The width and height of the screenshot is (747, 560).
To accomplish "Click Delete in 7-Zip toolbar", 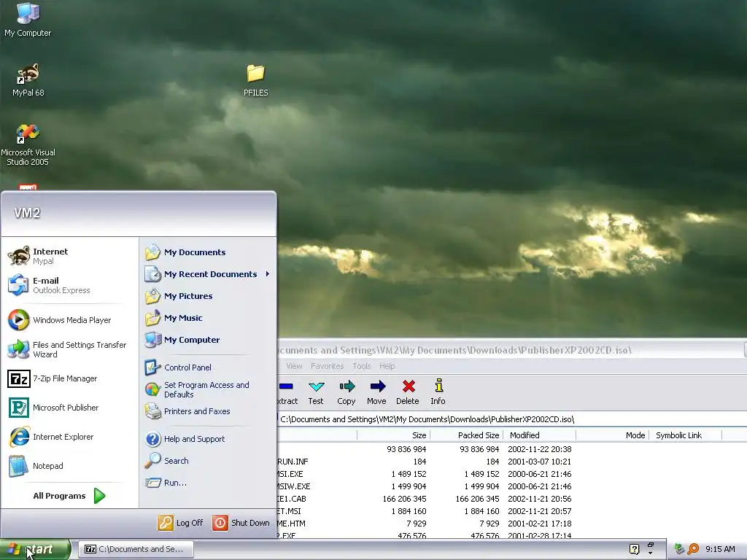I will point(408,392).
